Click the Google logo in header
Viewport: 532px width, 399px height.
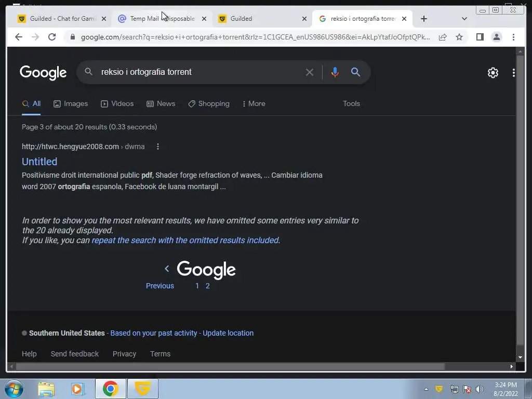pos(43,73)
